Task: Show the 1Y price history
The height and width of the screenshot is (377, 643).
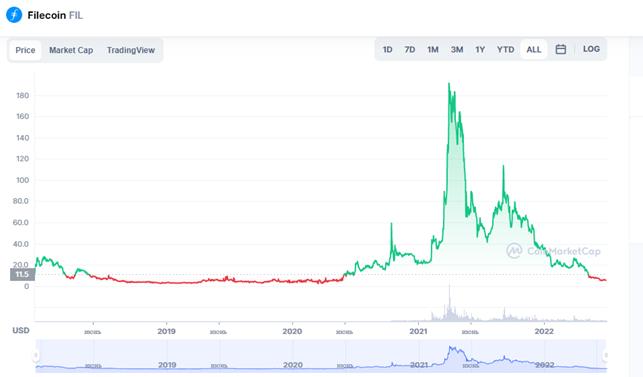Action: coord(480,50)
